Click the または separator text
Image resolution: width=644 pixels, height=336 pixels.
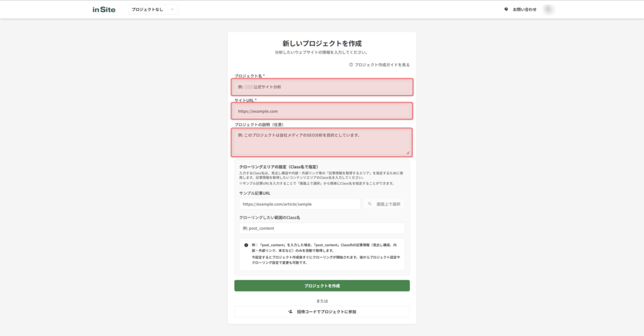coord(322,301)
